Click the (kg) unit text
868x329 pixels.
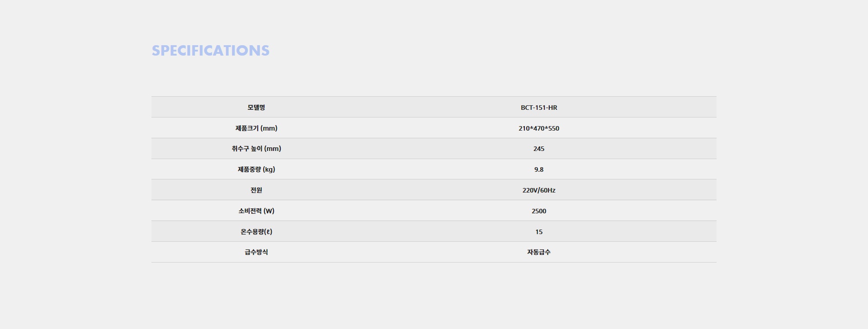click(x=269, y=169)
